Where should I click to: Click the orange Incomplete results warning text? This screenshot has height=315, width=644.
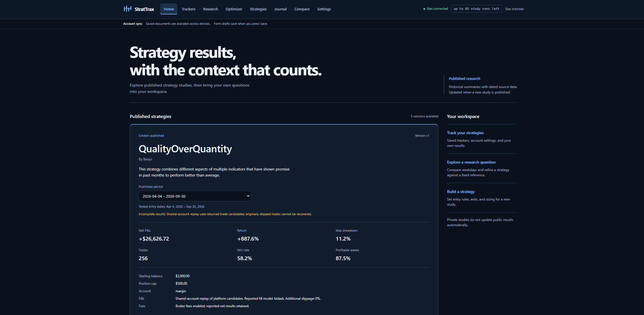click(225, 214)
